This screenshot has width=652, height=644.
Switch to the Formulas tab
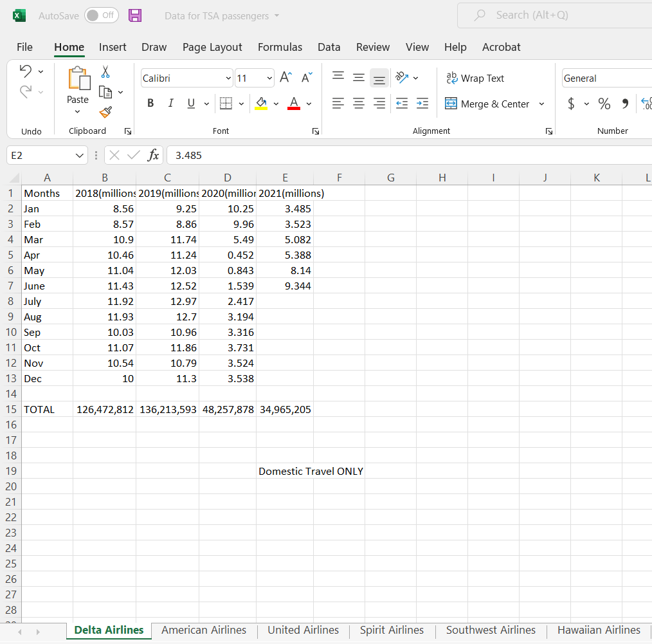click(x=280, y=47)
